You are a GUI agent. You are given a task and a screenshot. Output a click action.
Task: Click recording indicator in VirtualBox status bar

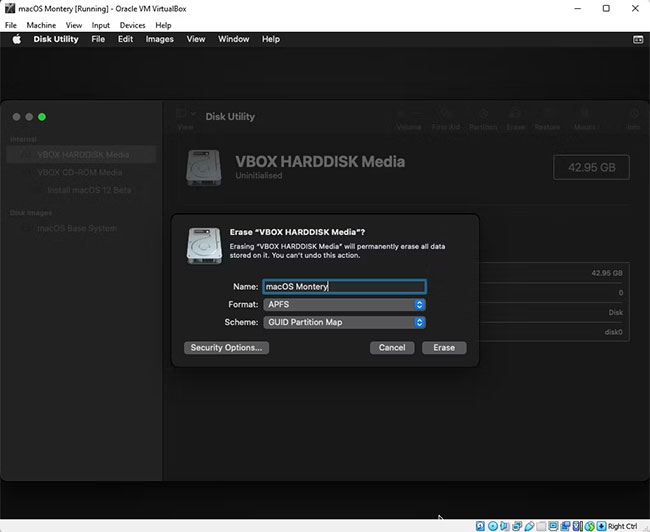565,526
